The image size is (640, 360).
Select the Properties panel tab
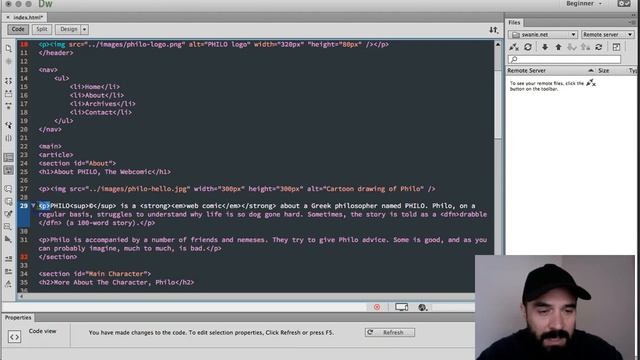click(18, 317)
